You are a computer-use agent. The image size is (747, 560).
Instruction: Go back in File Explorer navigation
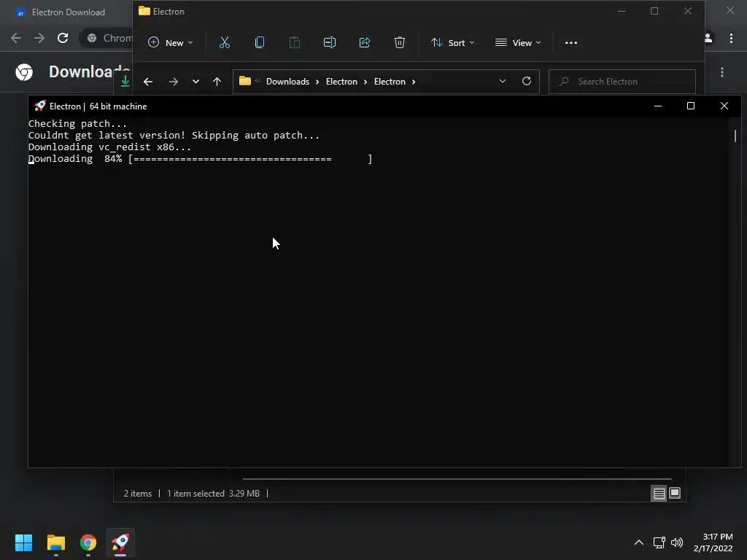point(147,82)
